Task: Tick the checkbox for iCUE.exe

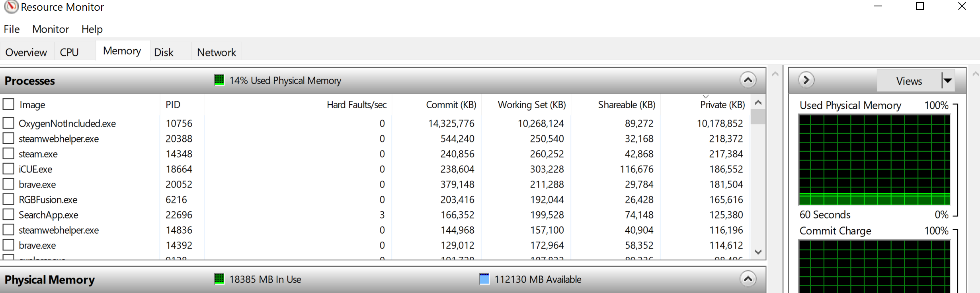Action: [8, 169]
